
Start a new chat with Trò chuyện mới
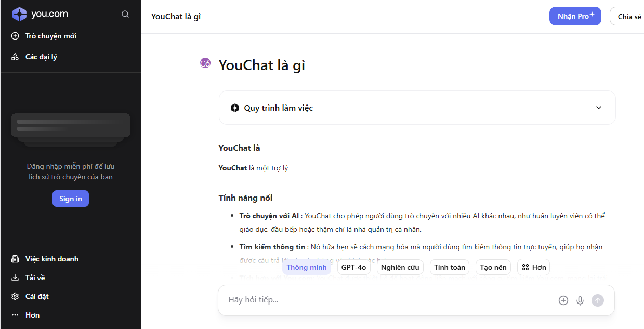tap(50, 36)
